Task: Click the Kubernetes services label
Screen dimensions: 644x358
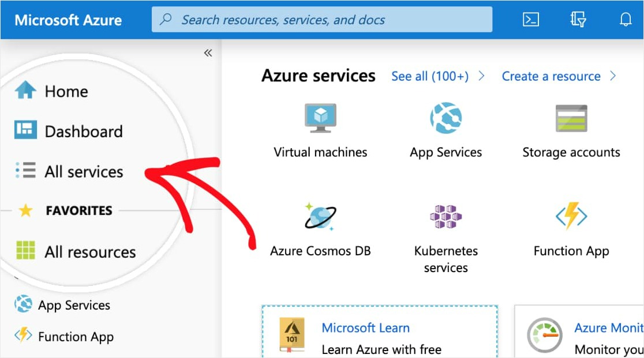Action: click(x=445, y=259)
